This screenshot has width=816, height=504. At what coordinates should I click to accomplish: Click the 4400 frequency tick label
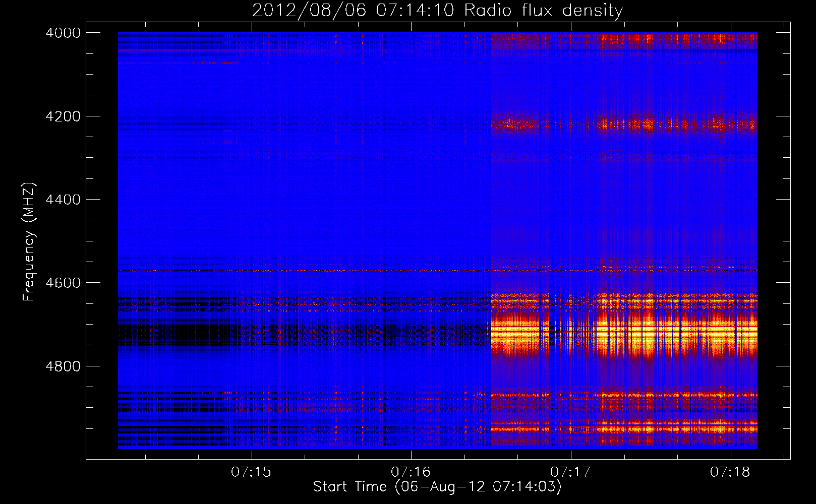pos(63,200)
